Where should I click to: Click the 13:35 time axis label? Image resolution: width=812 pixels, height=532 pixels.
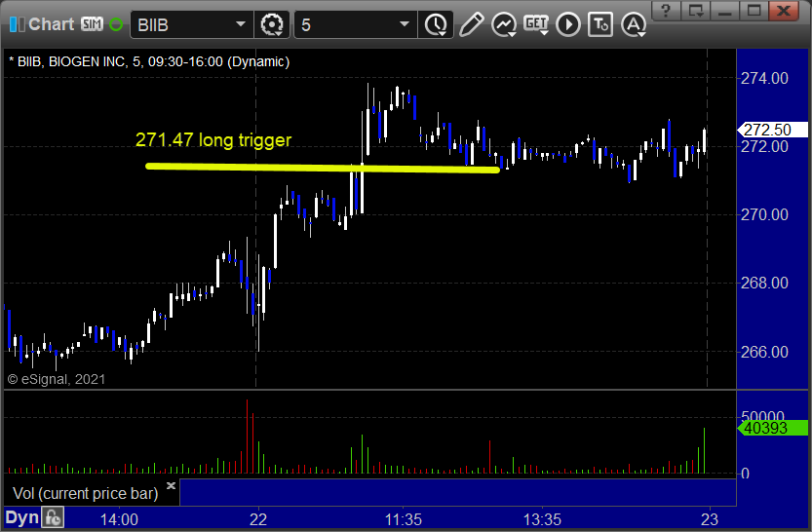click(542, 519)
